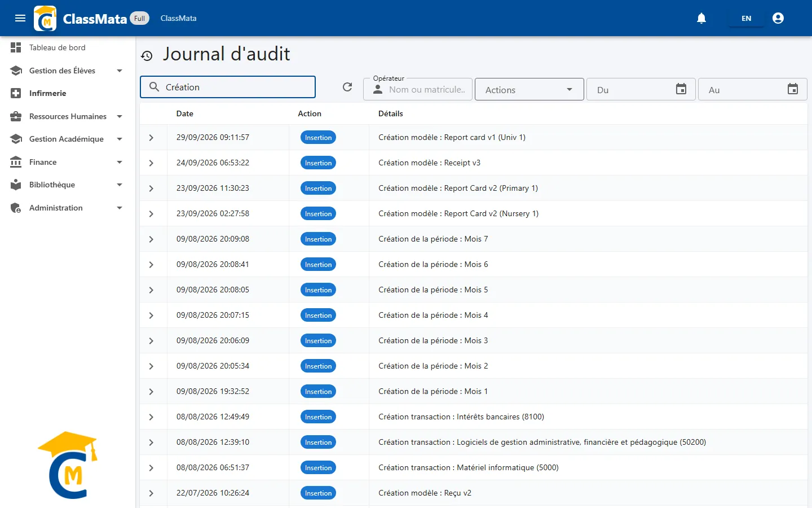The width and height of the screenshot is (812, 508).
Task: Expand the row for Création modèle : Receipt v3
Action: tap(151, 163)
